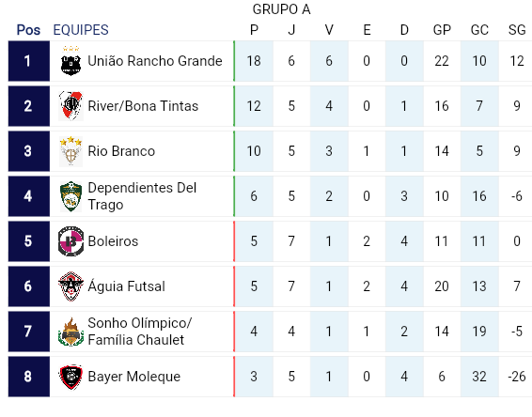Viewport: 532px width, 417px height.
Task: Click the Boleiros pink and black logo
Action: pyautogui.click(x=70, y=241)
